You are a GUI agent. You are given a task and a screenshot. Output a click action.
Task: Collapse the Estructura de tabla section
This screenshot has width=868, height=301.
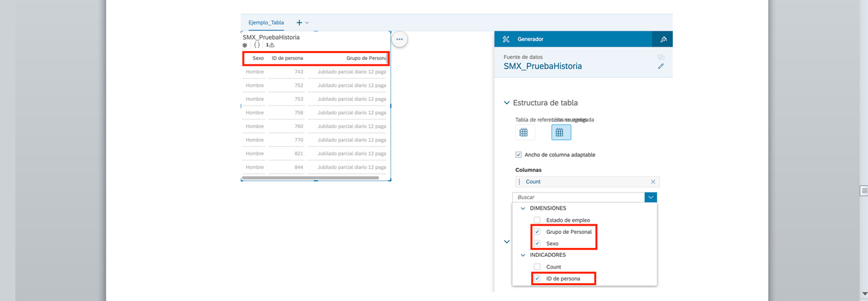pos(507,102)
